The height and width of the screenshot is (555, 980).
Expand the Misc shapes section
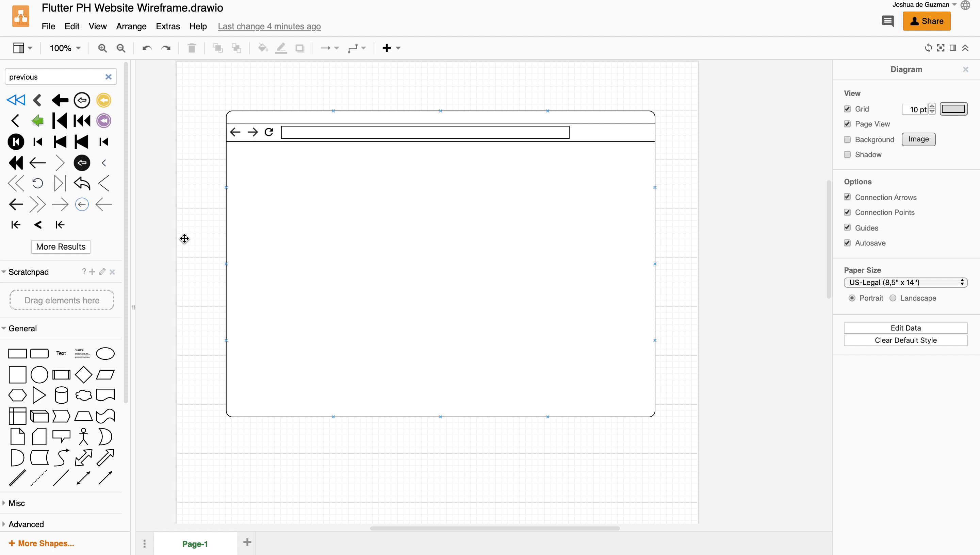16,503
